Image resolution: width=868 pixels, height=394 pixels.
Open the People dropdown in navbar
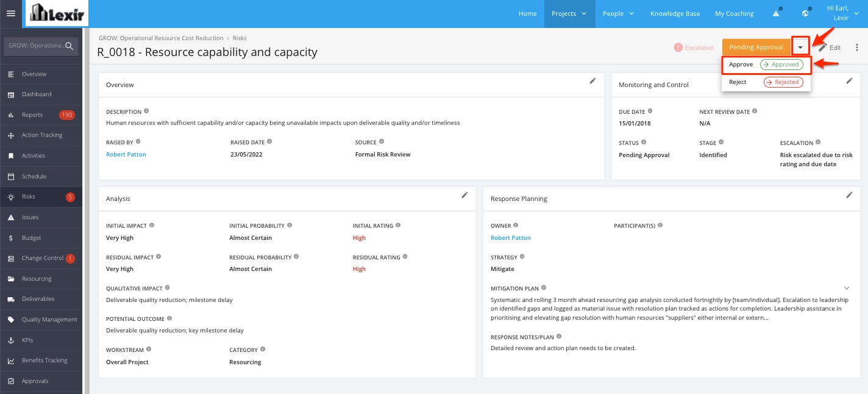point(618,13)
